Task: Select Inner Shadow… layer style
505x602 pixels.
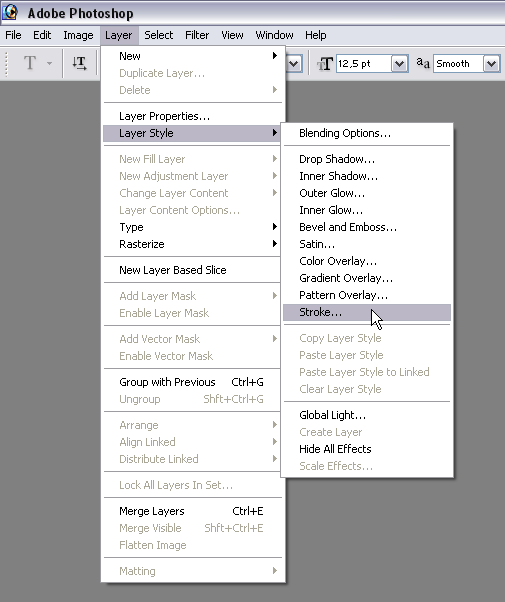Action: point(367,176)
